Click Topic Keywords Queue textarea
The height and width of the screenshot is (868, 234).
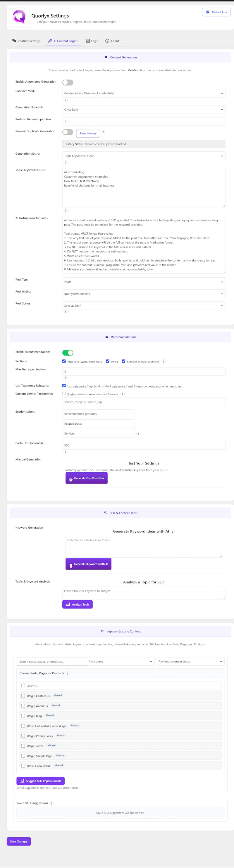(144, 187)
